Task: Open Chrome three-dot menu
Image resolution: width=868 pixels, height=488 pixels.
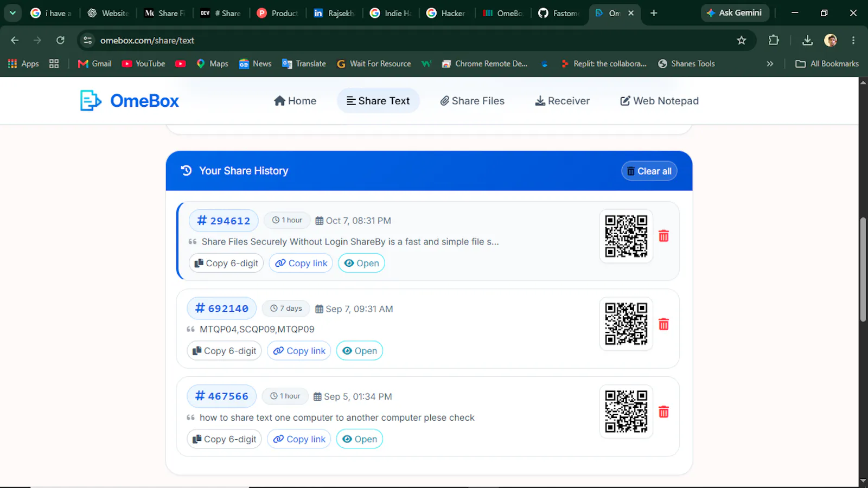Action: pos(853,40)
